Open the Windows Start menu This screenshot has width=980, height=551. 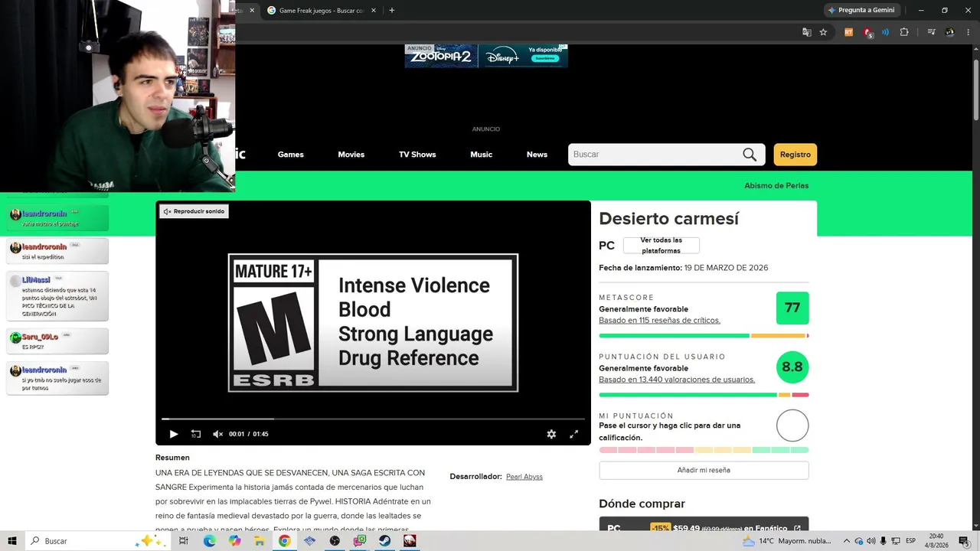coord(12,541)
